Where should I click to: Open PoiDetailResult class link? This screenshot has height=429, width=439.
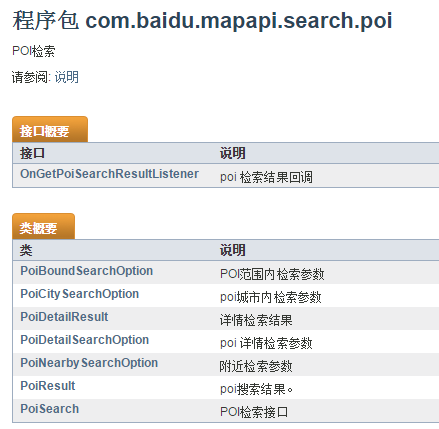click(64, 317)
